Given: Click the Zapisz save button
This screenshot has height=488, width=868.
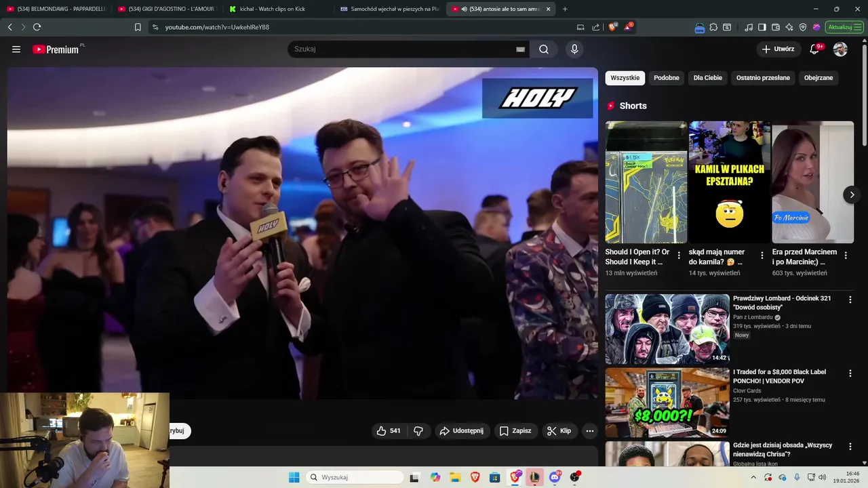Looking at the screenshot, I should tap(515, 431).
